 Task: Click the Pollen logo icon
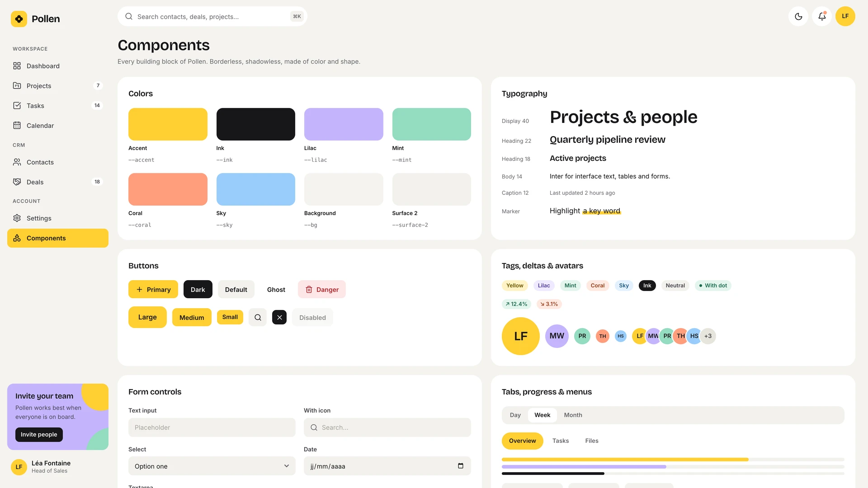tap(19, 19)
